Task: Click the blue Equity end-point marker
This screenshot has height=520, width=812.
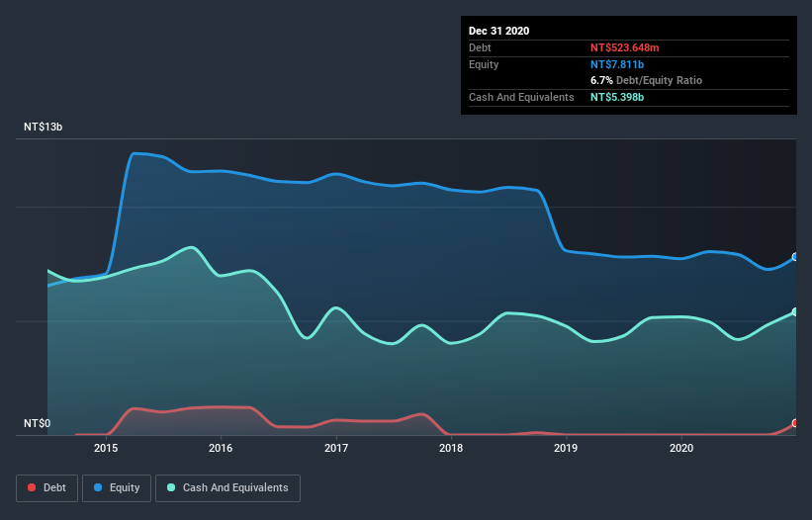Action: click(796, 257)
